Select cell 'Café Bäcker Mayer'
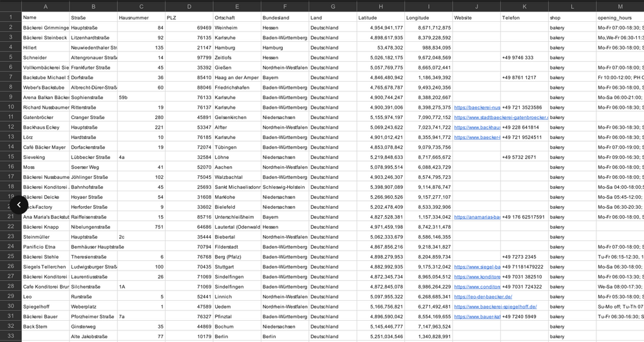The width and height of the screenshot is (644, 342). pyautogui.click(x=46, y=147)
